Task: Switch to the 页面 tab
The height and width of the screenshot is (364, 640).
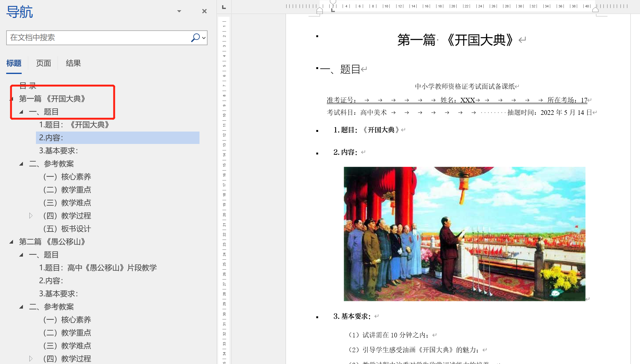Action: point(43,63)
